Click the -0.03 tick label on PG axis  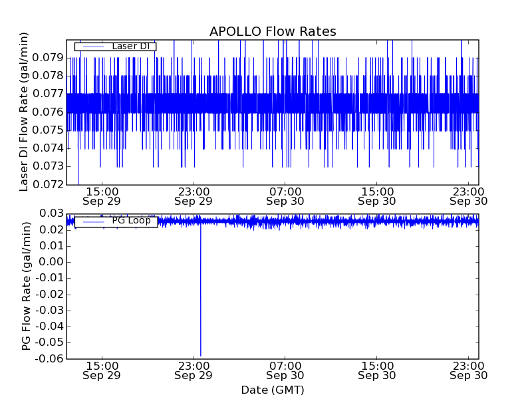coord(47,311)
